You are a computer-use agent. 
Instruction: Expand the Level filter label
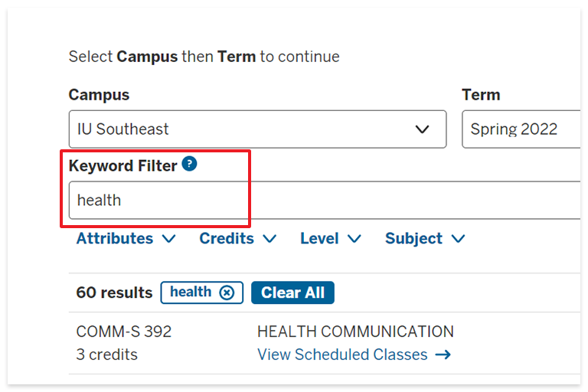pos(319,239)
